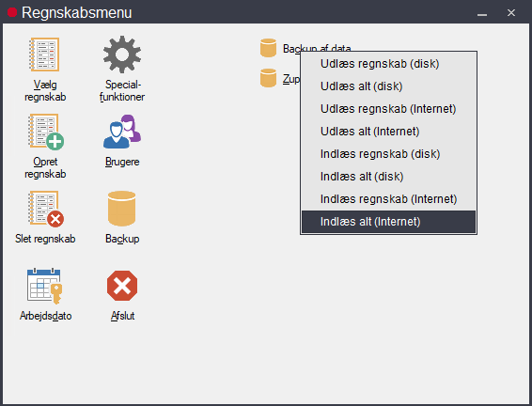Open the Backup cylinder icon
The height and width of the screenshot is (406, 532).
pyautogui.click(x=122, y=209)
